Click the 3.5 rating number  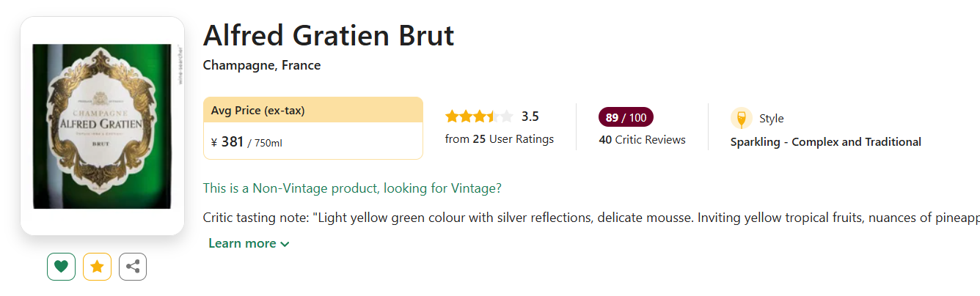[530, 116]
